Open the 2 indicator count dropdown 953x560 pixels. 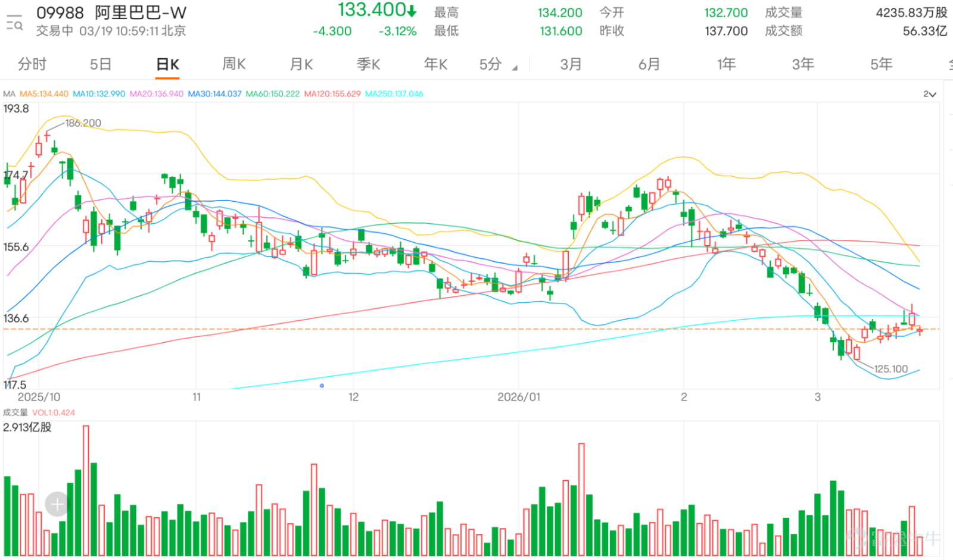pos(930,94)
